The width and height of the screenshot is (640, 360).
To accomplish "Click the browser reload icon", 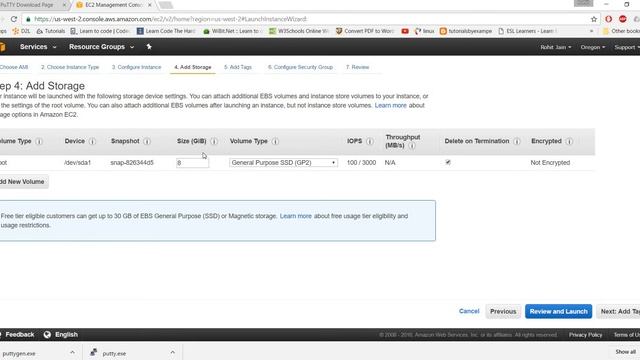I will (14, 19).
